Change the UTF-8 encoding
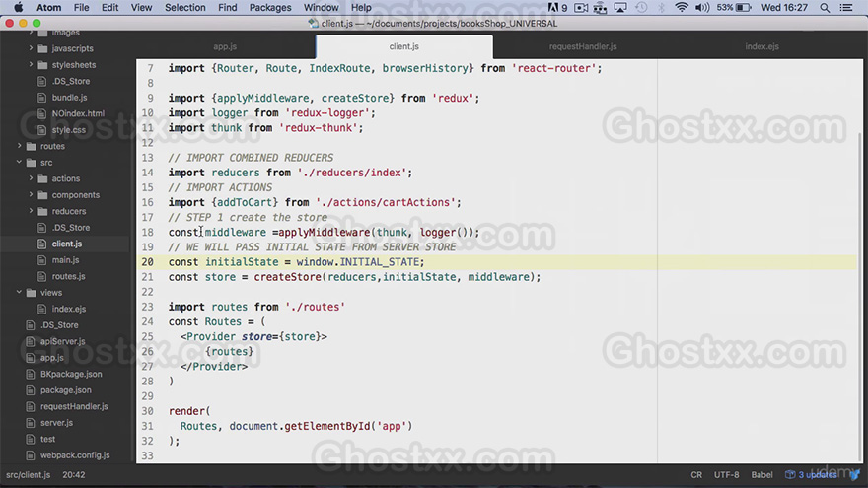The image size is (868, 488). (726, 475)
